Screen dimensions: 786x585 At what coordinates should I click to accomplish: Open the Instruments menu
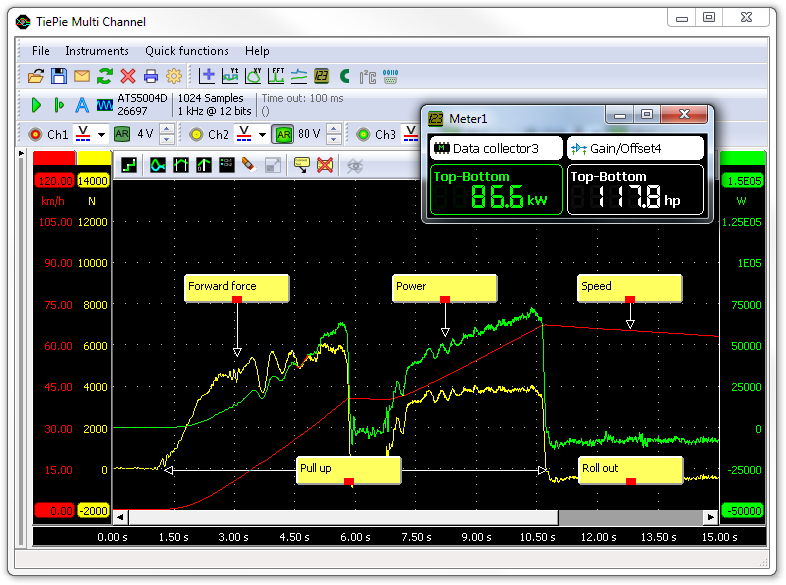pyautogui.click(x=97, y=51)
